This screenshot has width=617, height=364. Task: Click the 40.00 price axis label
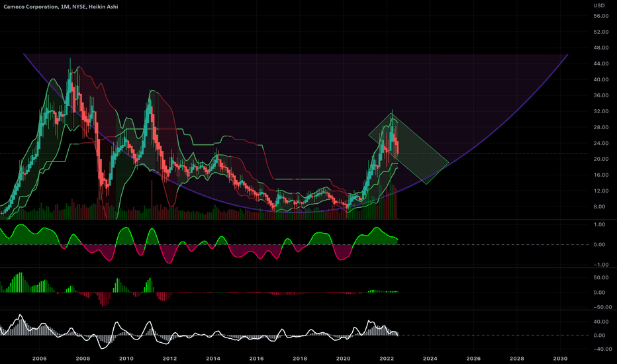click(601, 79)
